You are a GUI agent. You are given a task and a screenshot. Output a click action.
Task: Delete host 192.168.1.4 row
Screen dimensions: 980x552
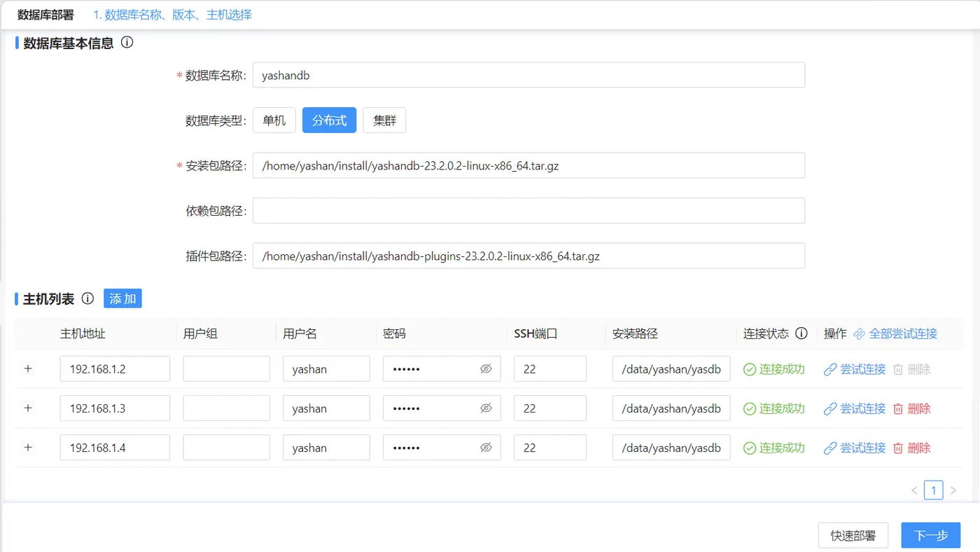911,448
